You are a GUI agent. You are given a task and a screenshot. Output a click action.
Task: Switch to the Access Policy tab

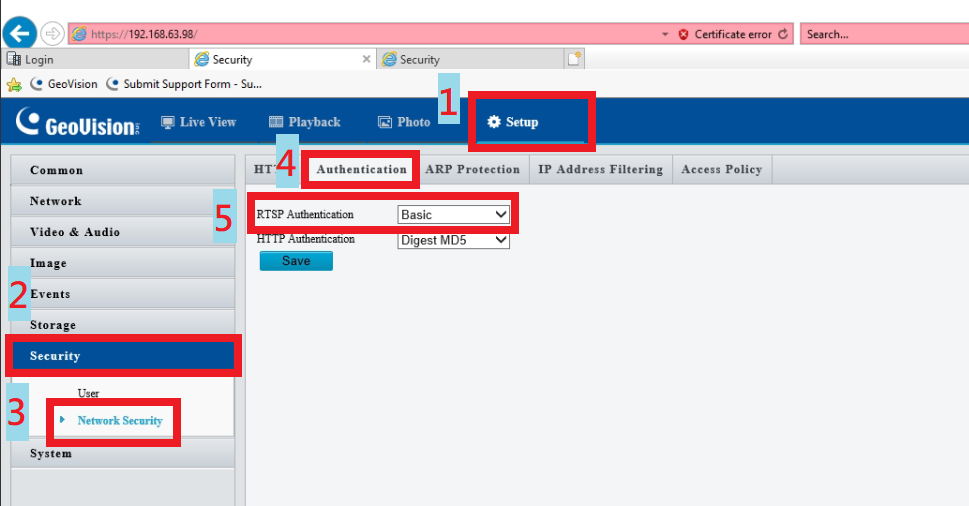722,169
